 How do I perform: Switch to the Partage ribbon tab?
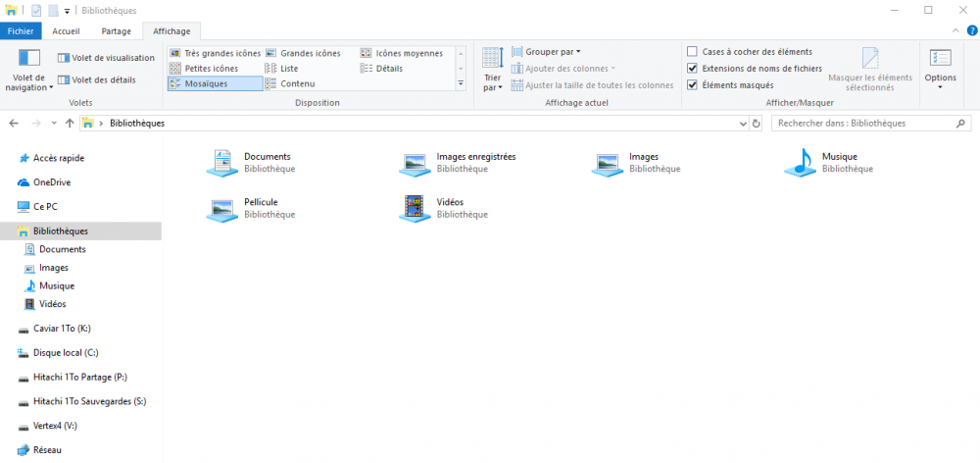(117, 30)
